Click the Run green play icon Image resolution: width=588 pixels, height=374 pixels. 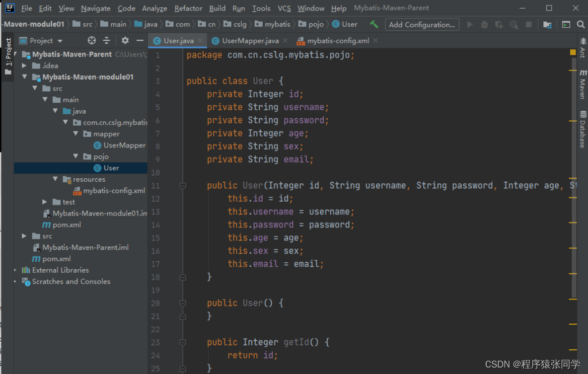coord(470,24)
